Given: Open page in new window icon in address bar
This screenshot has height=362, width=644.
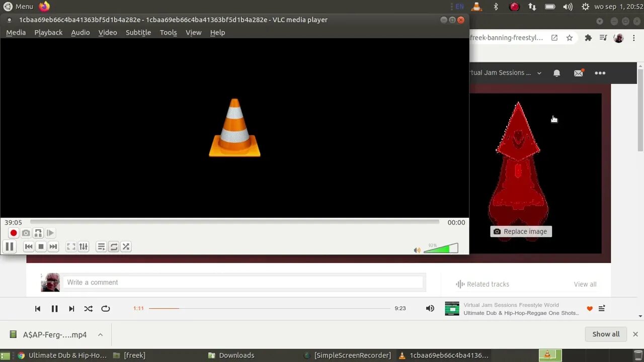Looking at the screenshot, I should tap(554, 38).
